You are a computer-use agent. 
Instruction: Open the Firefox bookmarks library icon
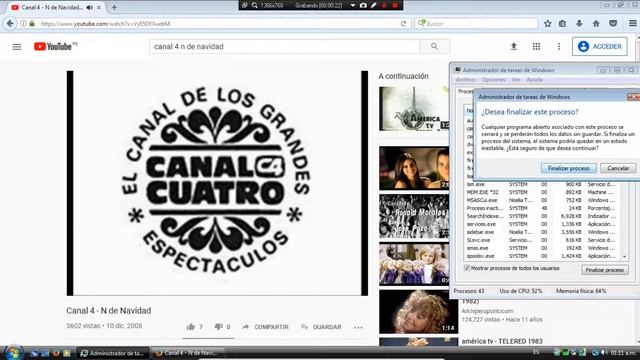562,24
